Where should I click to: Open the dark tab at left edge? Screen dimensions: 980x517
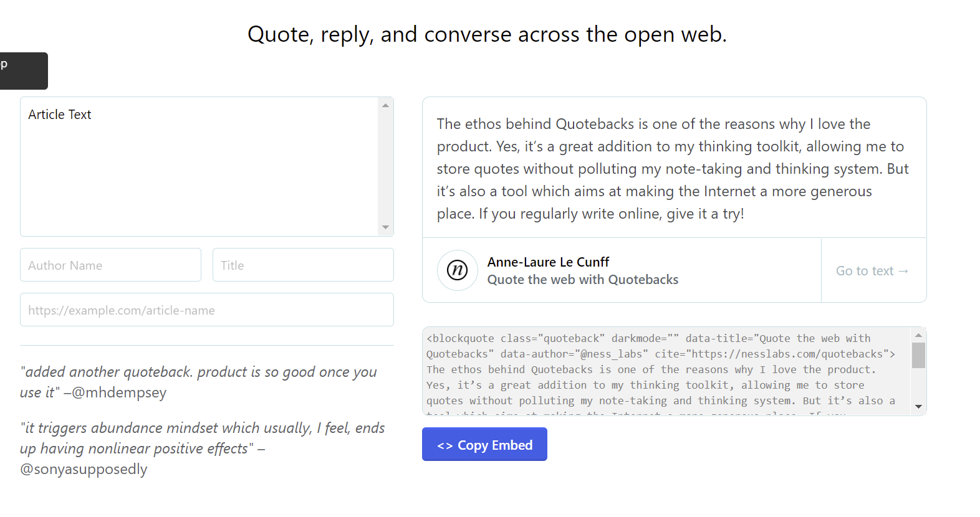(22, 70)
